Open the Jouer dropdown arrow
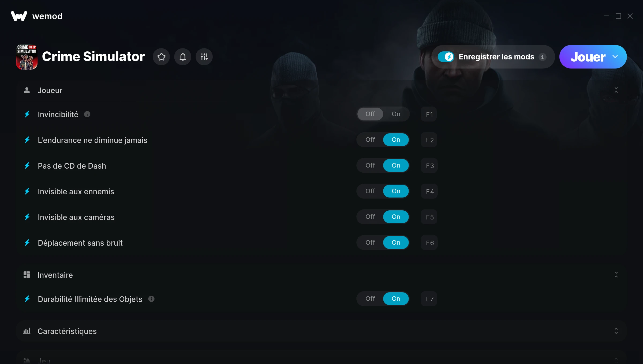The width and height of the screenshot is (643, 364). pos(615,57)
